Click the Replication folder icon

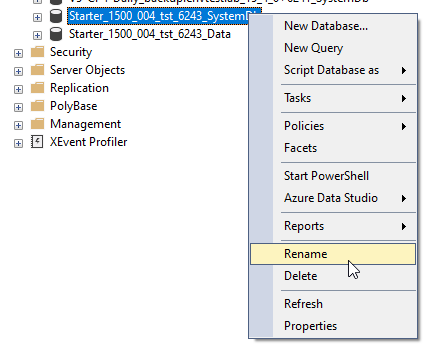click(37, 88)
